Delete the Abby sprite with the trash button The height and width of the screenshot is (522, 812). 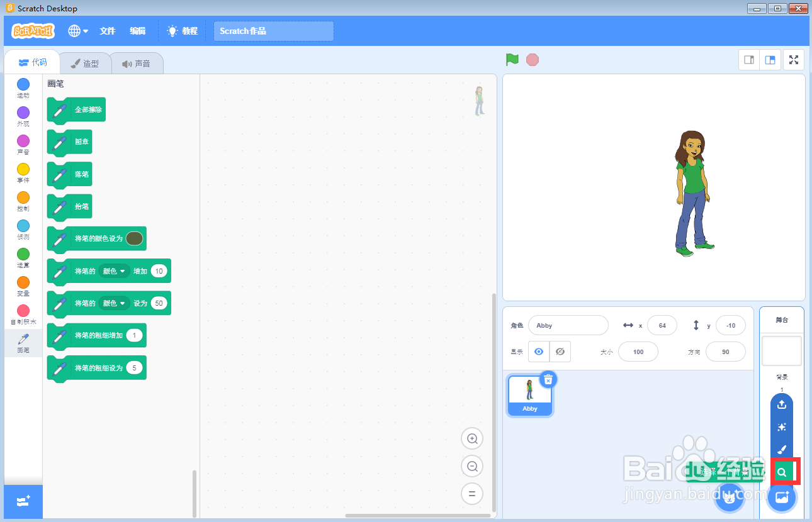coord(548,379)
